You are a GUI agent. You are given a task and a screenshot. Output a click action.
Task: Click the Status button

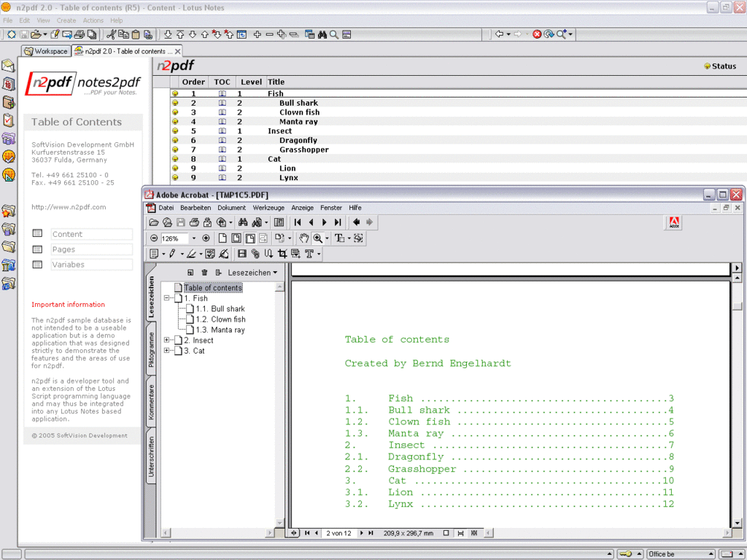(720, 66)
